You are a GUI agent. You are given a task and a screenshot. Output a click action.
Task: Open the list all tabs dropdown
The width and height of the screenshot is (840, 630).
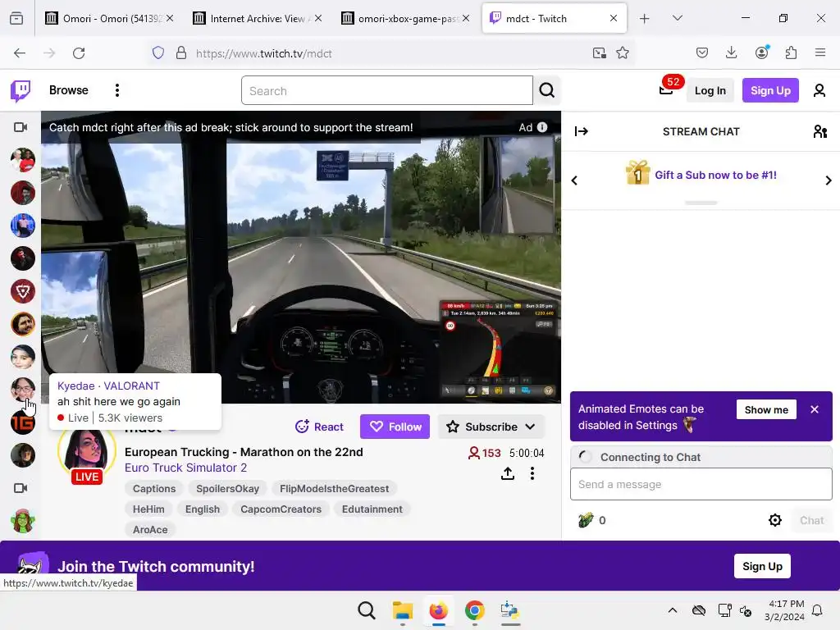click(x=677, y=18)
